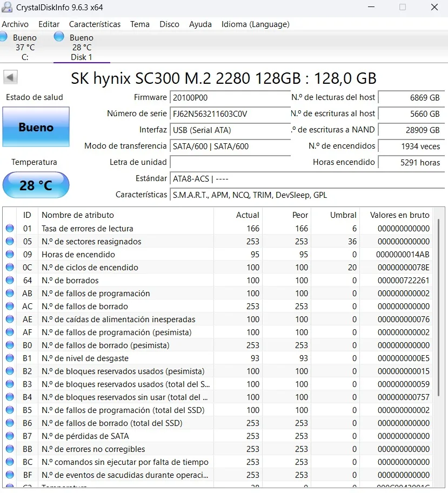The height and width of the screenshot is (493, 448).
Task: Click the host writes value 5660 GB
Action: pyautogui.click(x=411, y=114)
